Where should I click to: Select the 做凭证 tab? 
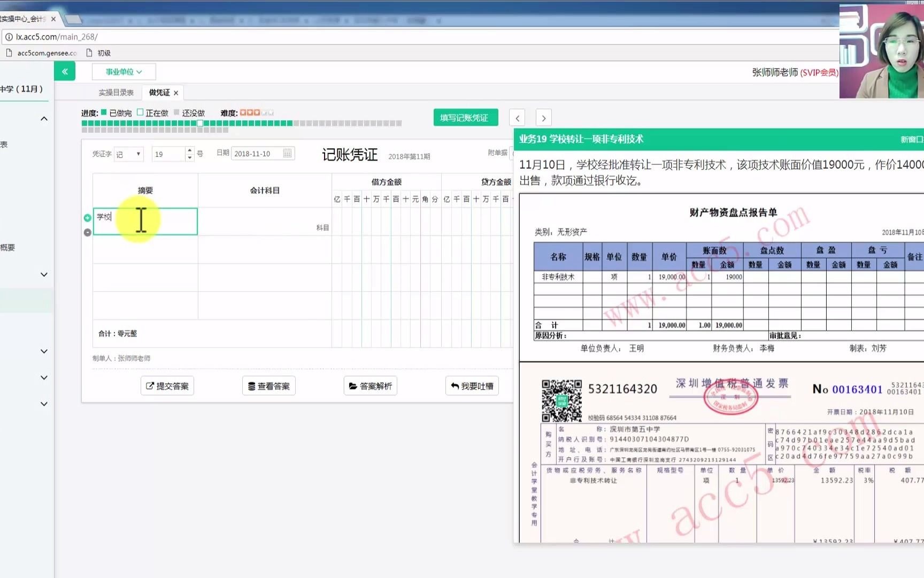[159, 93]
